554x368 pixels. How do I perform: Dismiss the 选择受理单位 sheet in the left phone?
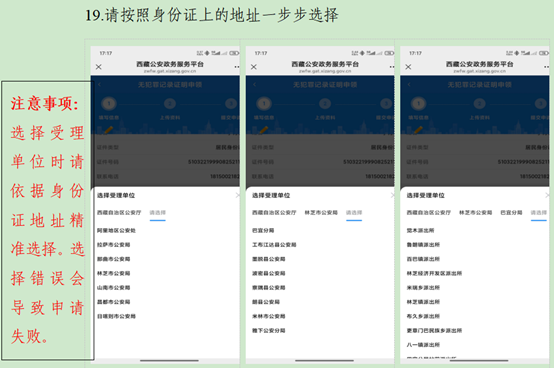click(237, 195)
